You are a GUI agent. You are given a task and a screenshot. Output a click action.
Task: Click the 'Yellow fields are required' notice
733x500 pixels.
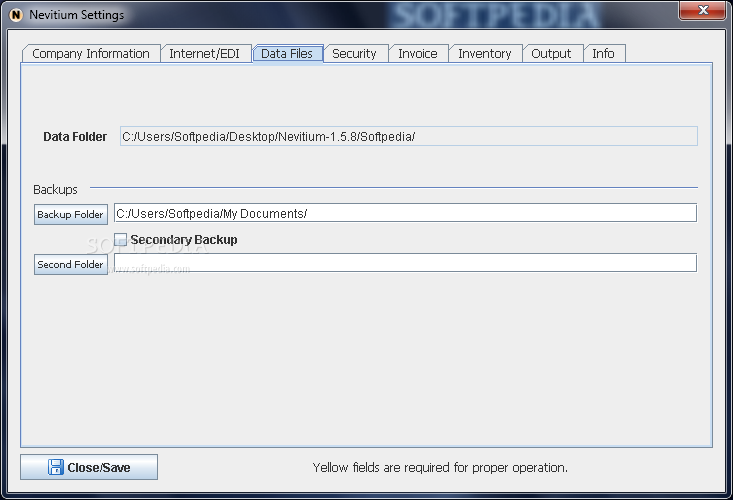[440, 468]
